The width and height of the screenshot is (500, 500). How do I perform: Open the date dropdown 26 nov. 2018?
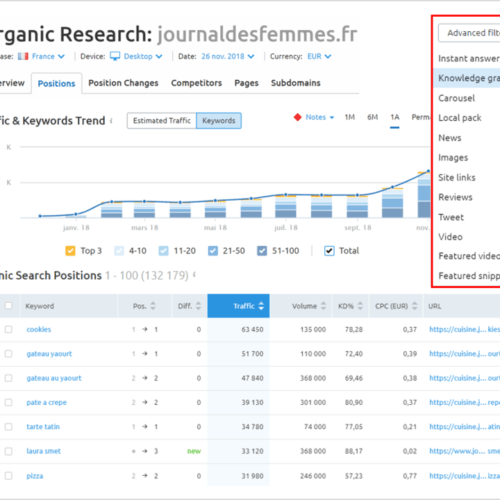coord(228,56)
